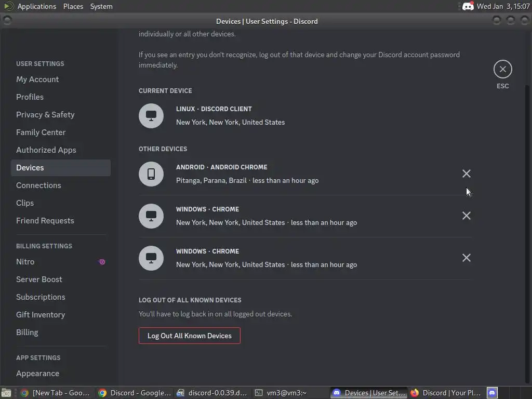Click the LINUX · DISCORD CLIENT device label
Viewport: 532px width, 399px height.
coord(214,109)
